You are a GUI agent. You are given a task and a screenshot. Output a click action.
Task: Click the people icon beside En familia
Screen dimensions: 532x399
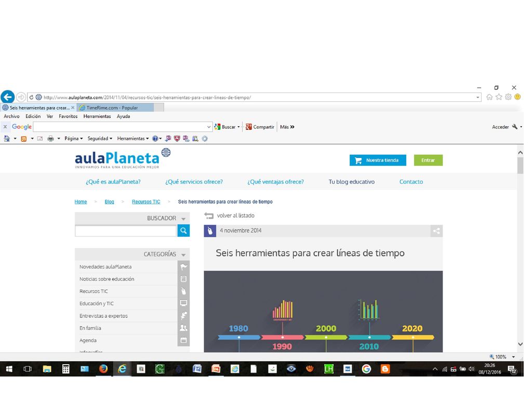coord(183,328)
